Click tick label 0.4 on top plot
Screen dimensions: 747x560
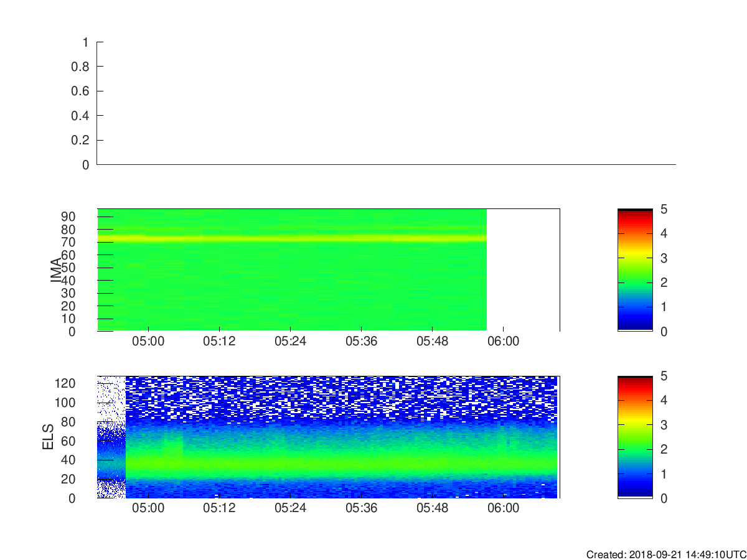coord(80,116)
